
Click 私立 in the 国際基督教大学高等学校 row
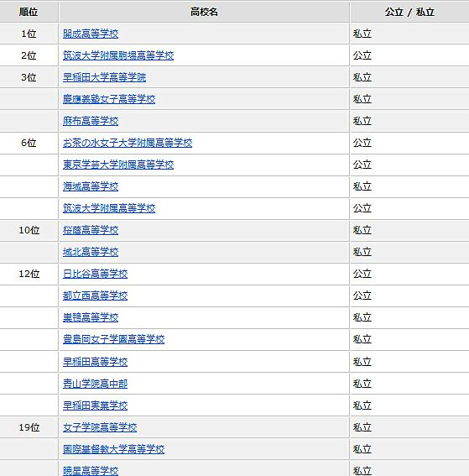[362, 450]
